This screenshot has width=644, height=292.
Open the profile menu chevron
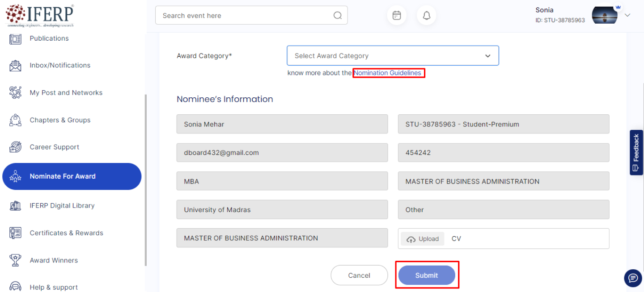(x=627, y=15)
